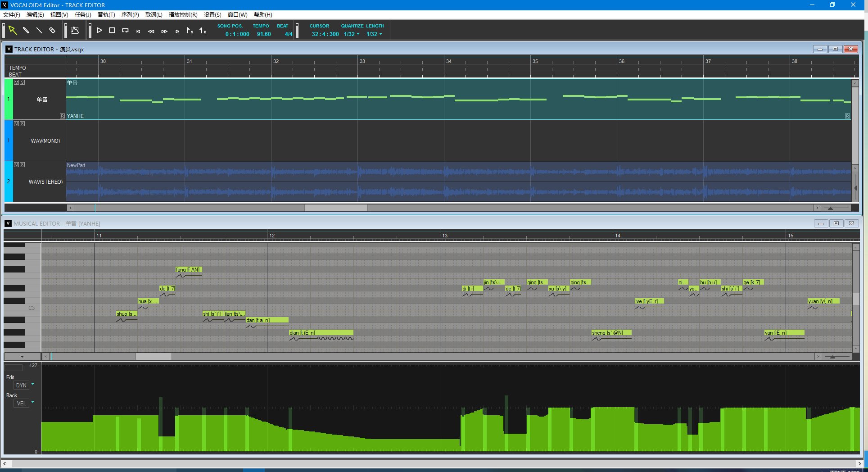Set the end marker icon
Screen dimensions: 868x472
(203, 31)
